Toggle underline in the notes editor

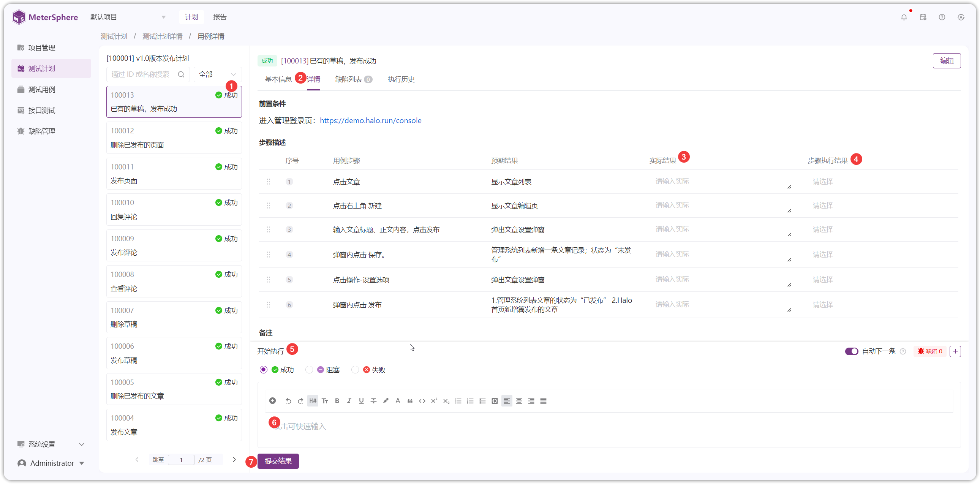pyautogui.click(x=361, y=401)
